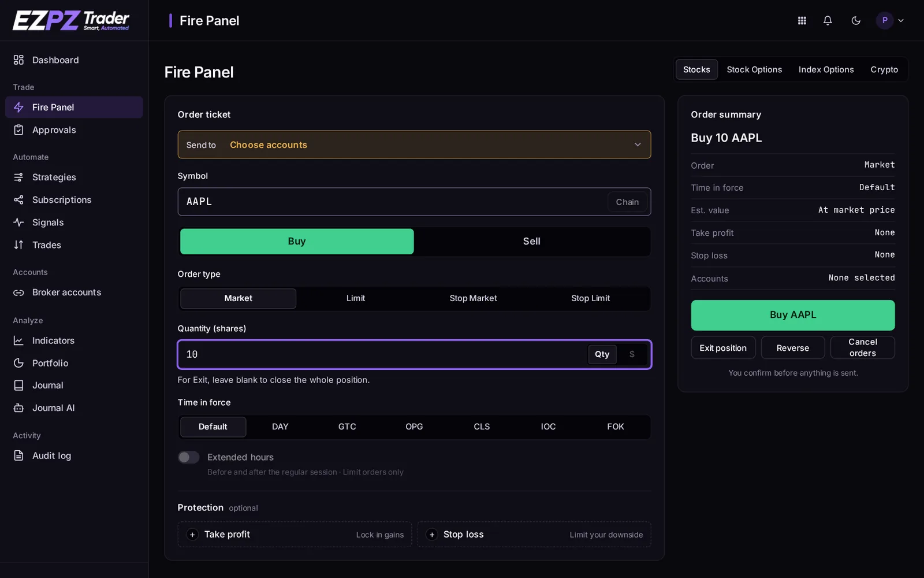Click the EZPZ Trader logo
924x578 pixels.
point(71,21)
